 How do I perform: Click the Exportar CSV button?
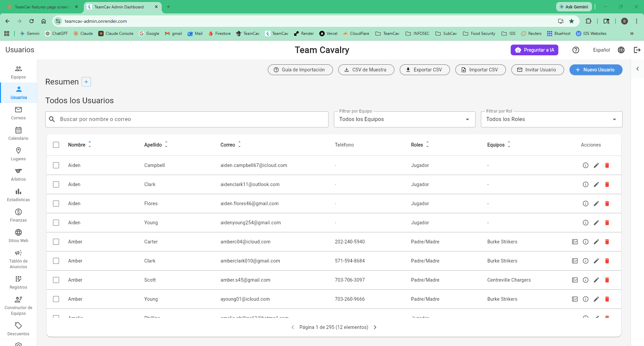click(x=425, y=70)
